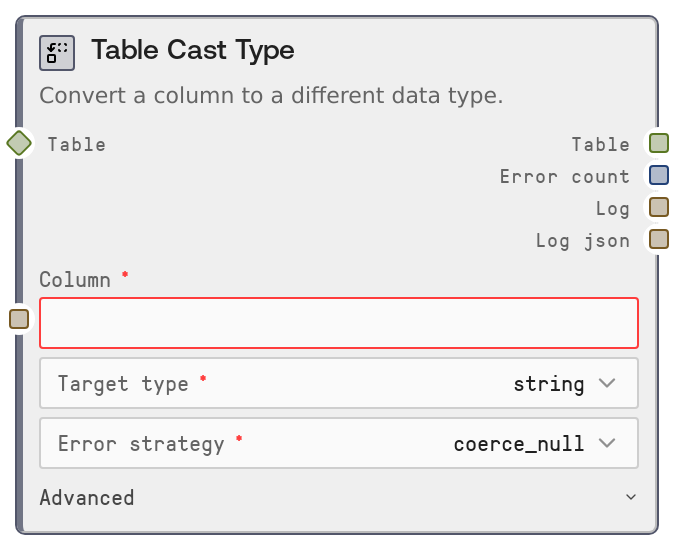Viewport: 674px width, 550px height.
Task: Expand the Advanced section
Action: pos(338,497)
